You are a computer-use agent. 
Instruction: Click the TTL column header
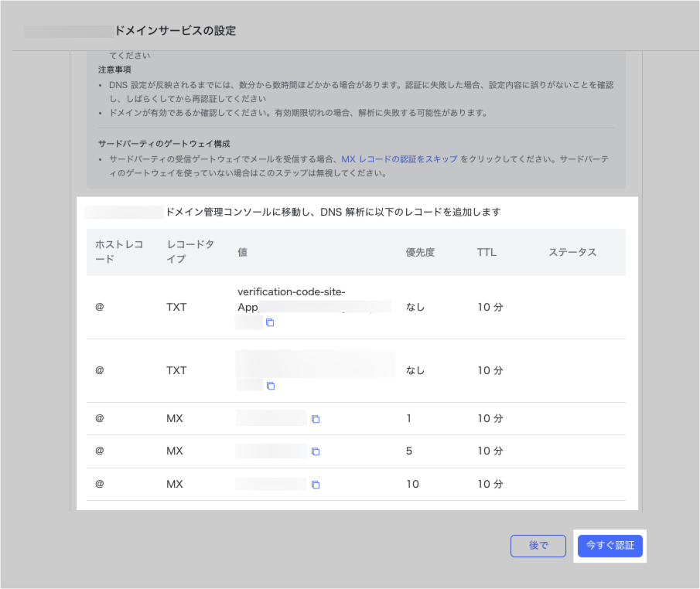(x=487, y=252)
